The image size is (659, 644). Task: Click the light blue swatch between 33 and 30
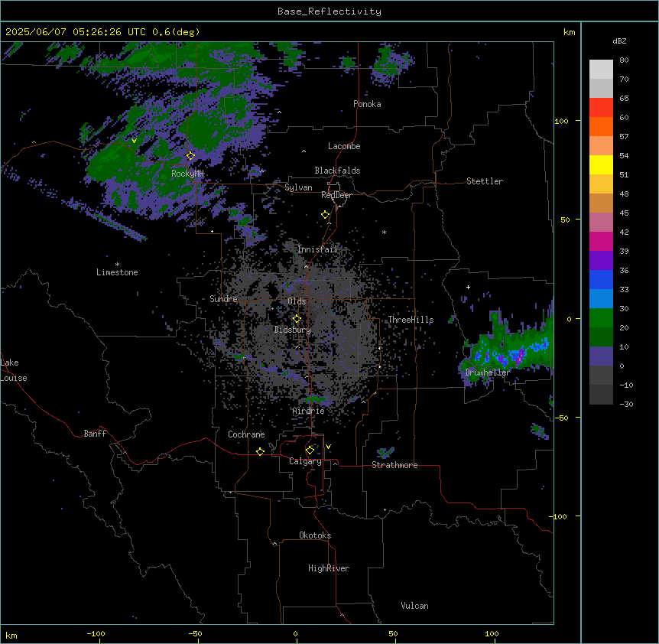click(601, 299)
